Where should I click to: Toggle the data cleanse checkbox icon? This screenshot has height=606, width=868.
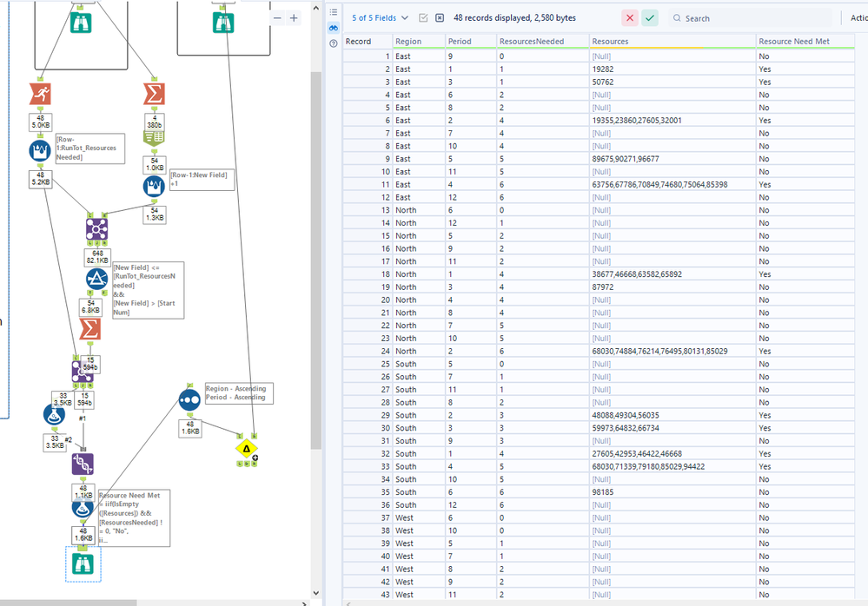pyautogui.click(x=423, y=17)
